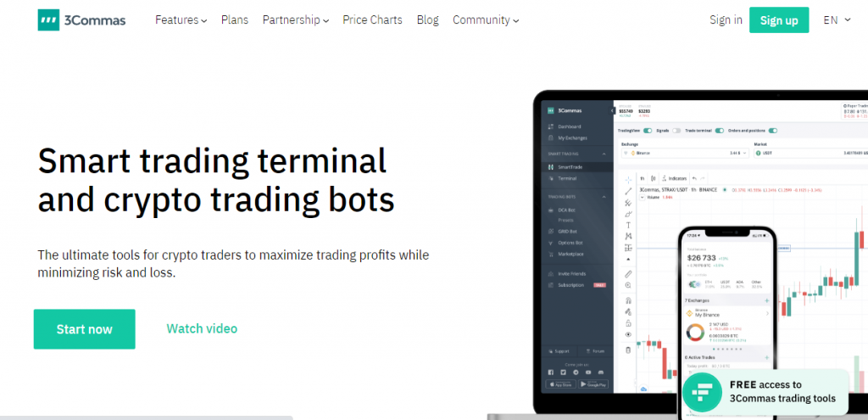Image resolution: width=868 pixels, height=420 pixels.
Task: Click the Watch video link
Action: point(202,328)
